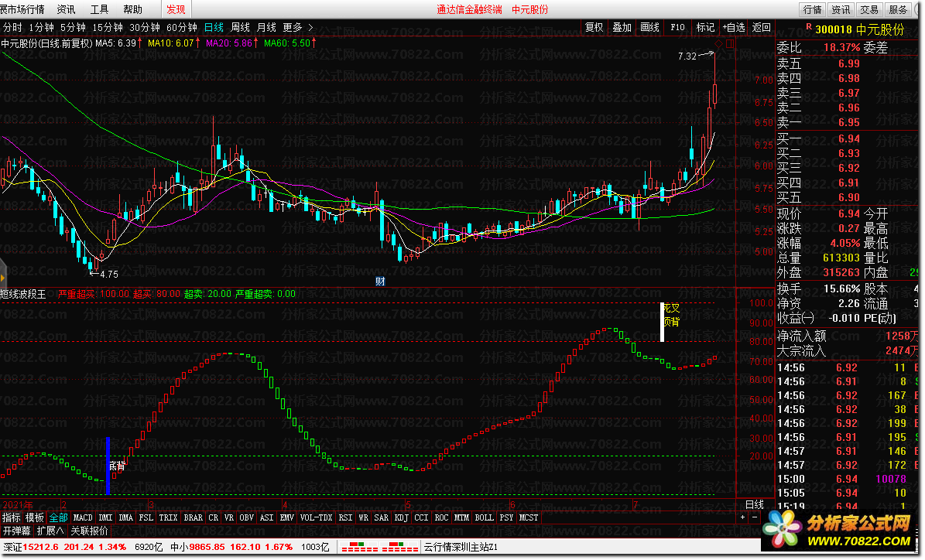Switch to 分时 intraday view
925x560 pixels.
point(12,27)
